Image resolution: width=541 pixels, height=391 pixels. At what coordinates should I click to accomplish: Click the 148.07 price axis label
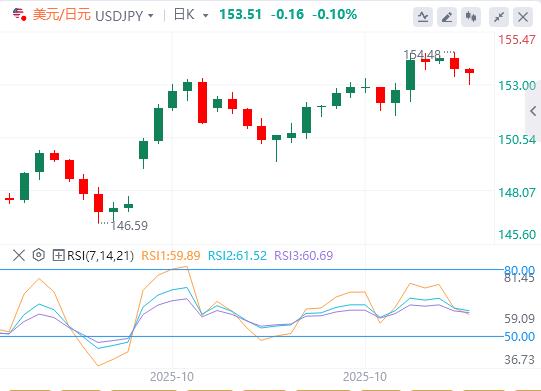pyautogui.click(x=517, y=193)
